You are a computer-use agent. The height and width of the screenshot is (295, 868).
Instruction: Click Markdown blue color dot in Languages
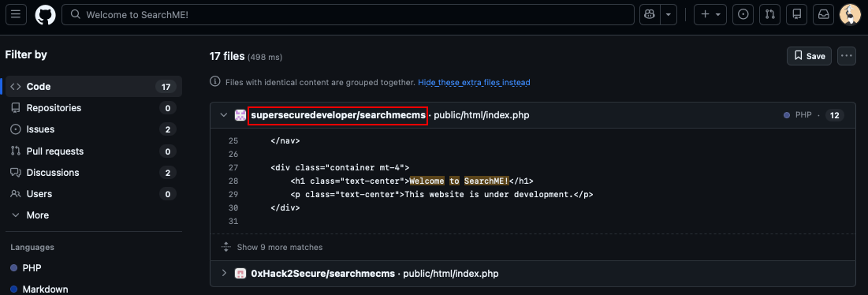click(x=14, y=289)
